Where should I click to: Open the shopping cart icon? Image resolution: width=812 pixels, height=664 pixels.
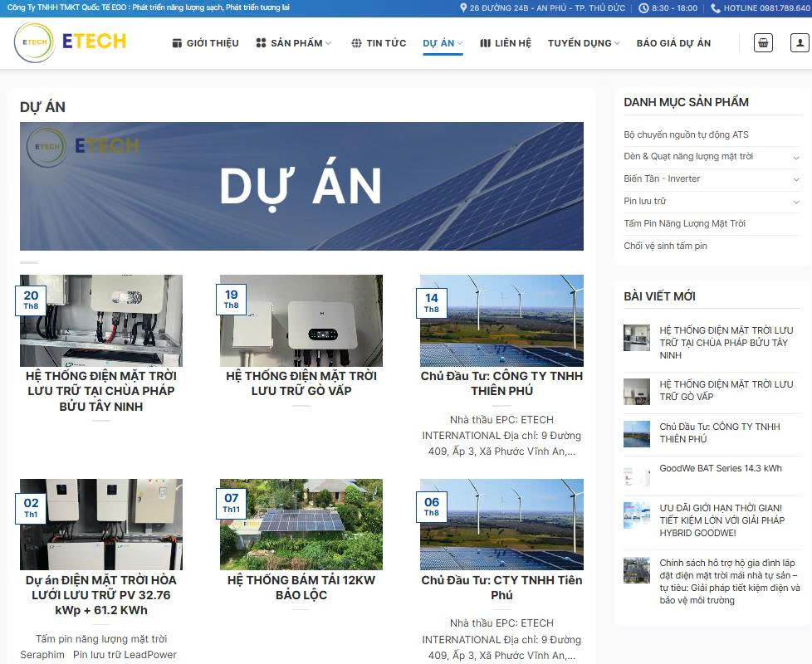click(763, 43)
